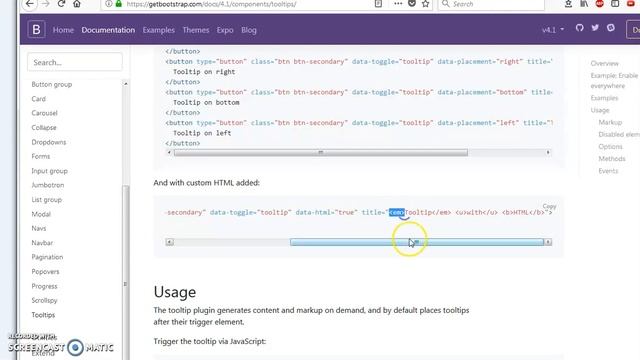Open Carousel docs in sidebar
This screenshot has width=640, height=360.
44,113
